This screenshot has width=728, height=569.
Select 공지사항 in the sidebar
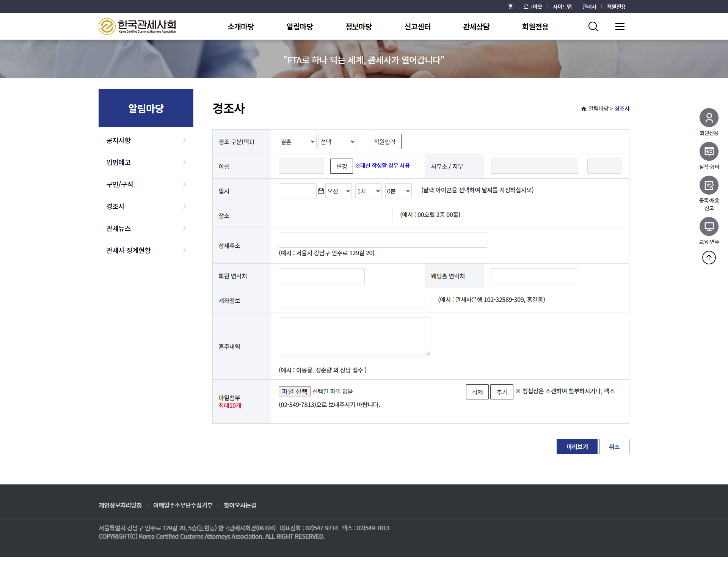[146, 140]
